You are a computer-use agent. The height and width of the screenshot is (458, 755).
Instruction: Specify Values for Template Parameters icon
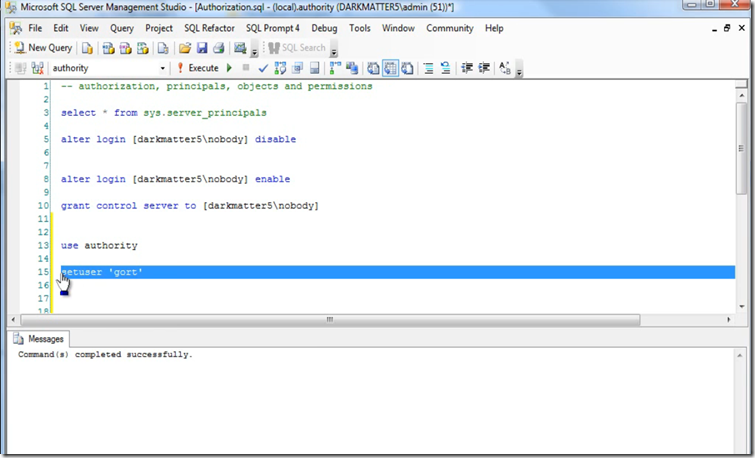click(505, 68)
